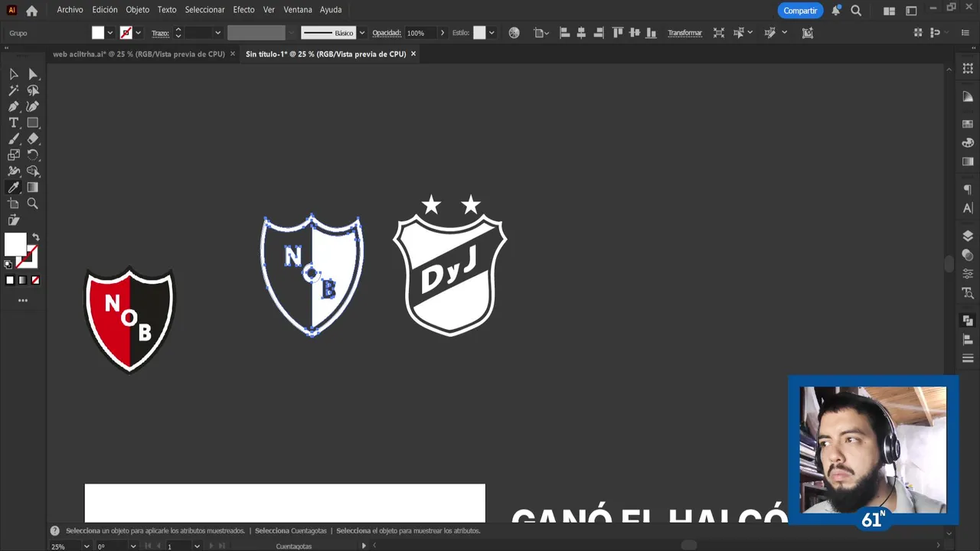Open the rotate view angle dropdown
Screen dimensions: 980x551
(x=133, y=546)
